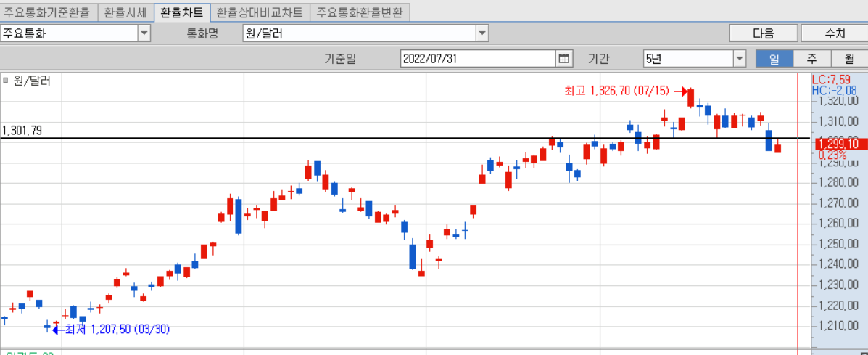Image resolution: width=868 pixels, height=355 pixels.
Task: Open the 환율상대비교차트 tab
Action: pyautogui.click(x=260, y=12)
